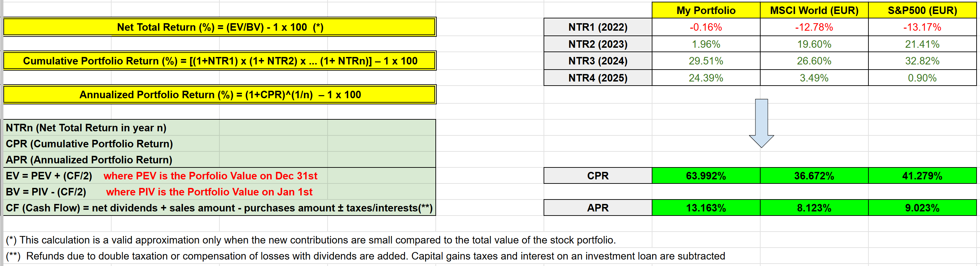This screenshot has width=980, height=266.
Task: Click the blue downward arrow shape
Action: click(761, 122)
